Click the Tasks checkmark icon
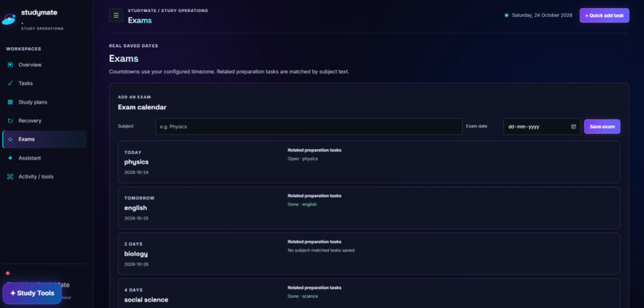Image resolution: width=644 pixels, height=308 pixels. (10, 83)
